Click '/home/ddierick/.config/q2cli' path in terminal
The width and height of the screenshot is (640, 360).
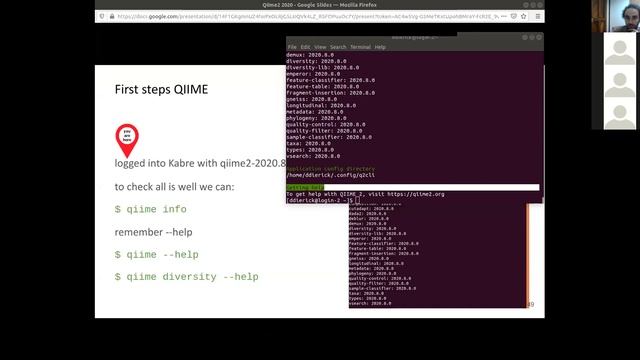coord(331,175)
